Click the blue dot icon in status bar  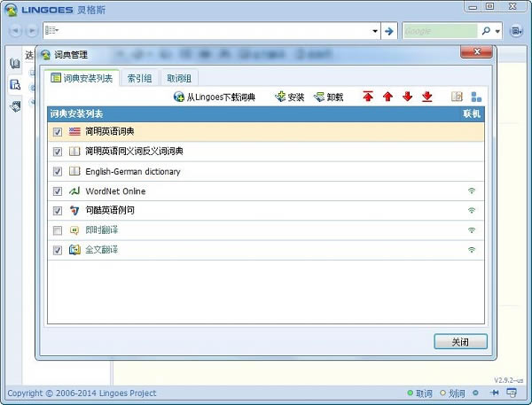(x=475, y=393)
